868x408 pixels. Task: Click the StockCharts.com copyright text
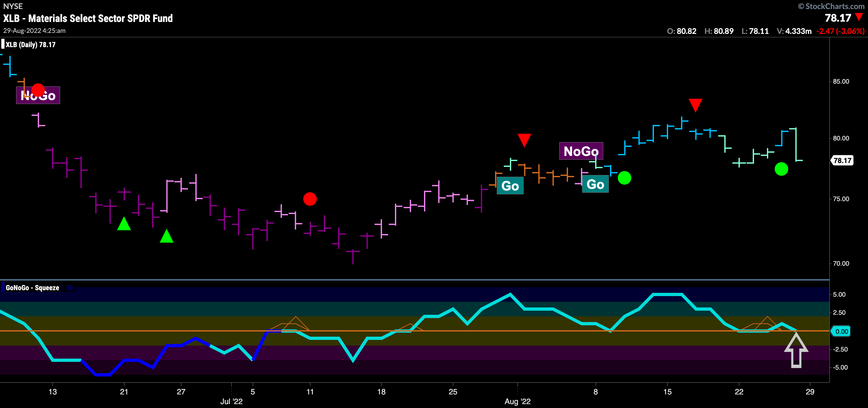[x=831, y=6]
